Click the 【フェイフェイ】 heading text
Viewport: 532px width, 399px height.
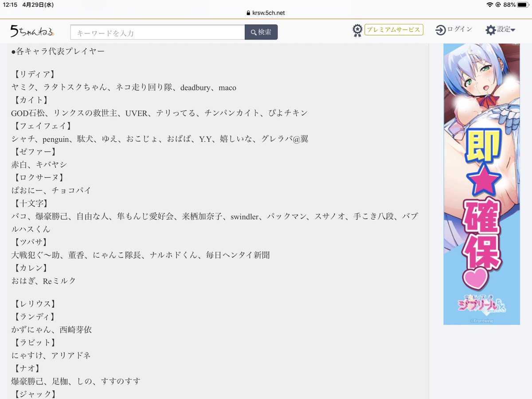(x=42, y=126)
